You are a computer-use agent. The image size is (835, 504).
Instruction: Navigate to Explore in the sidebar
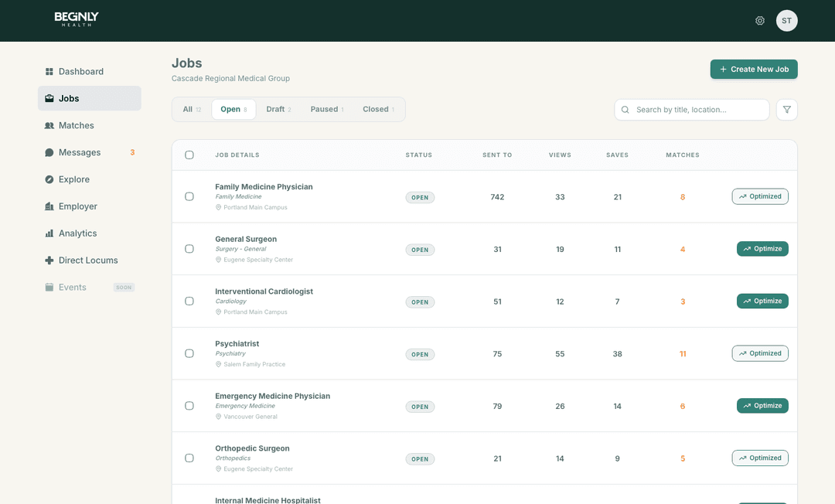[x=73, y=179]
